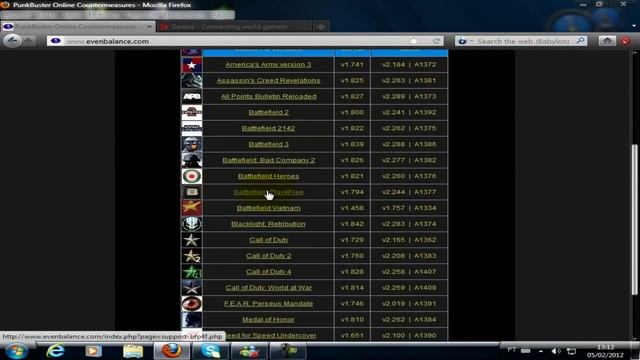Image resolution: width=640 pixels, height=360 pixels.
Task: Click the PT language indicator
Action: tap(511, 349)
